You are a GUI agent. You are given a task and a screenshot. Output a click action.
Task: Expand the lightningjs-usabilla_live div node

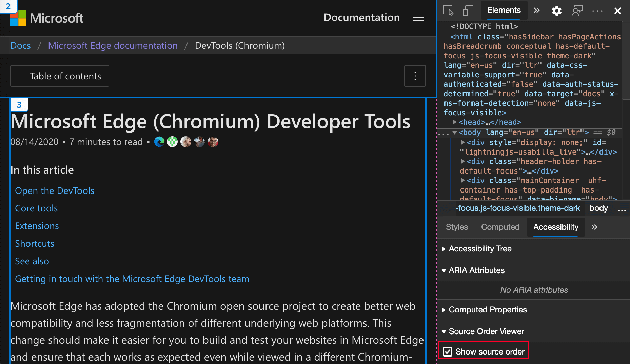pyautogui.click(x=463, y=142)
